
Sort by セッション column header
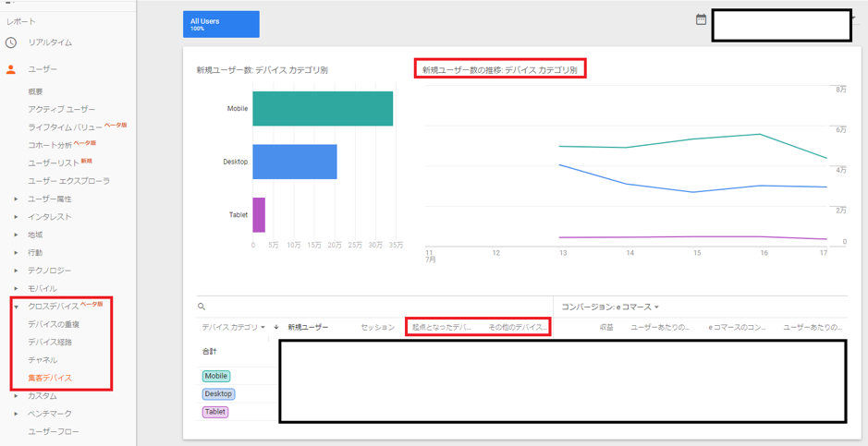point(377,328)
